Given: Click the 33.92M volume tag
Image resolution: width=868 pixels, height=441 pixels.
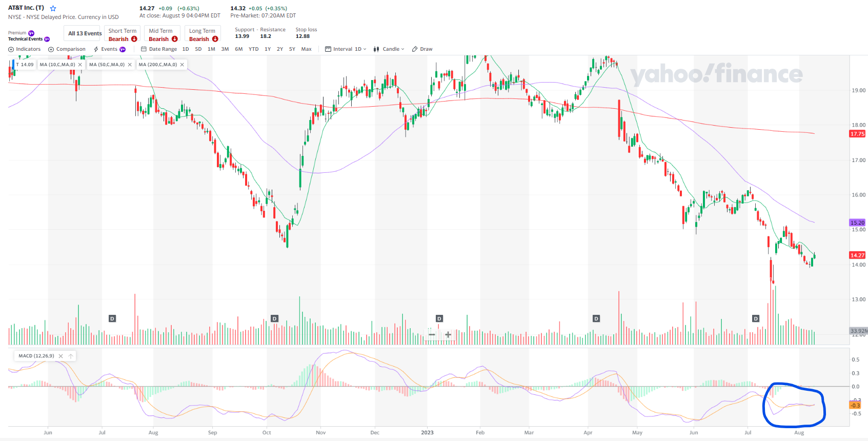Looking at the screenshot, I should click(859, 331).
